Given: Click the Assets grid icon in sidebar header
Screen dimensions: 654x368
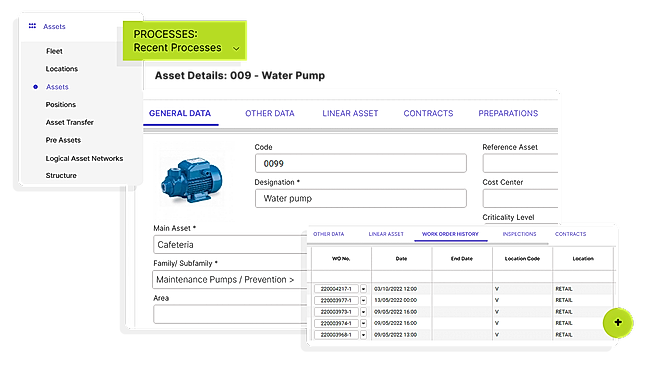Looking at the screenshot, I should coord(32,26).
